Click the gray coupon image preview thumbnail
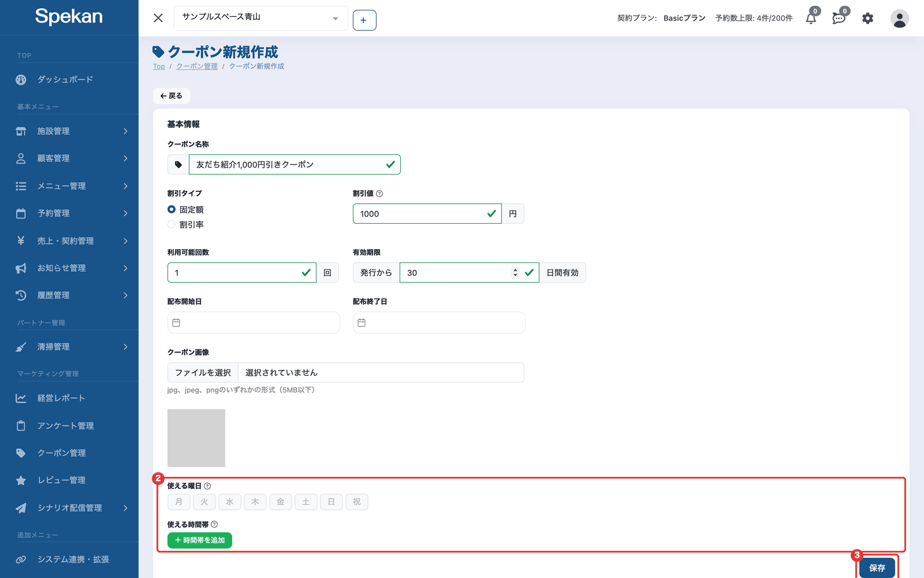This screenshot has height=578, width=924. 196,438
